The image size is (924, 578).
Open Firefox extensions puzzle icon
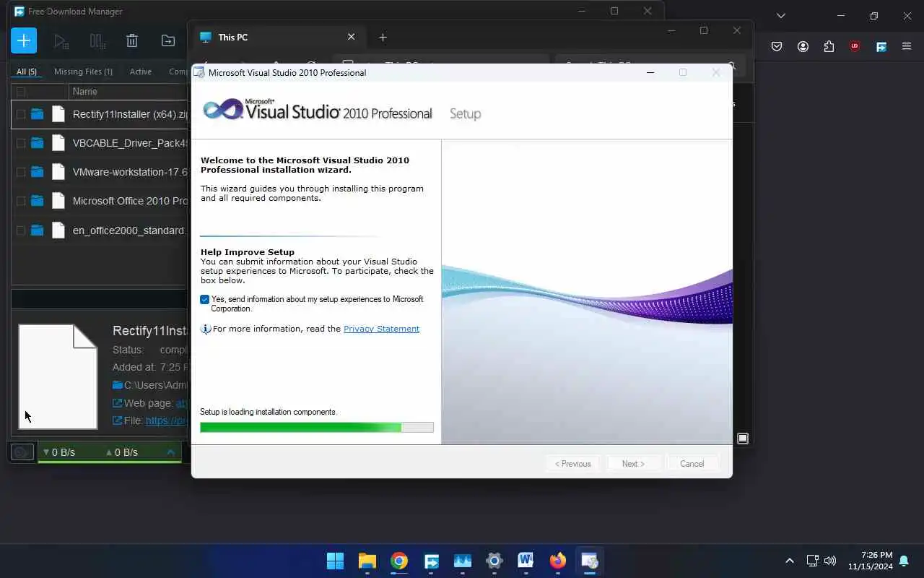(829, 46)
